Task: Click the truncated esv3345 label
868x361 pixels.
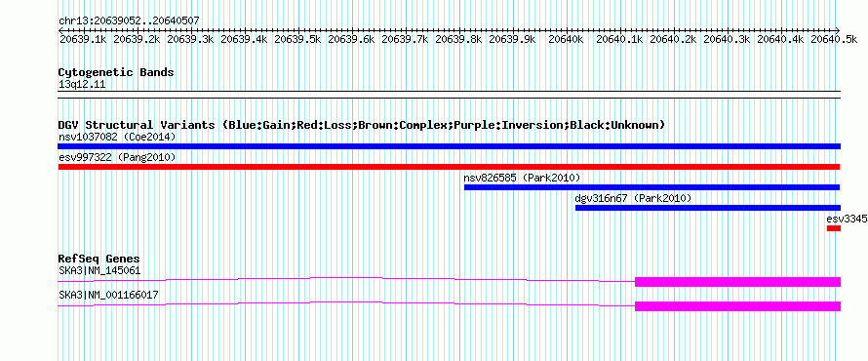Action: click(x=847, y=219)
